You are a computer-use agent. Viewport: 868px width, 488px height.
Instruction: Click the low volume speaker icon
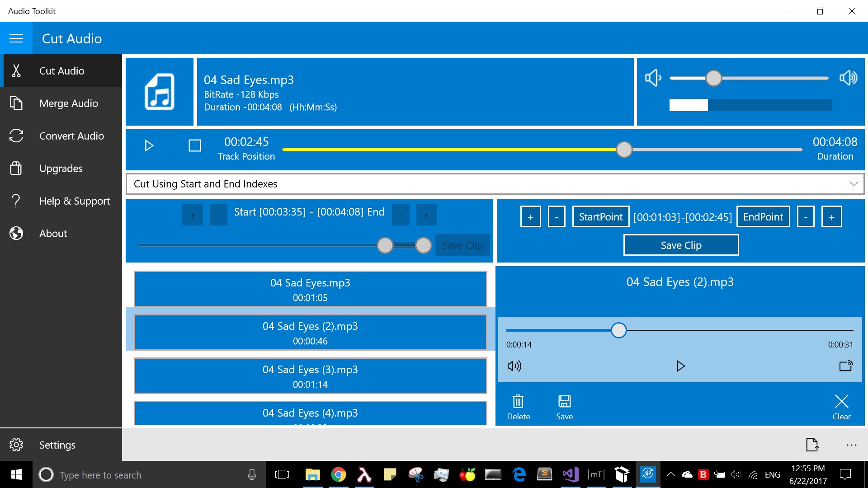653,78
